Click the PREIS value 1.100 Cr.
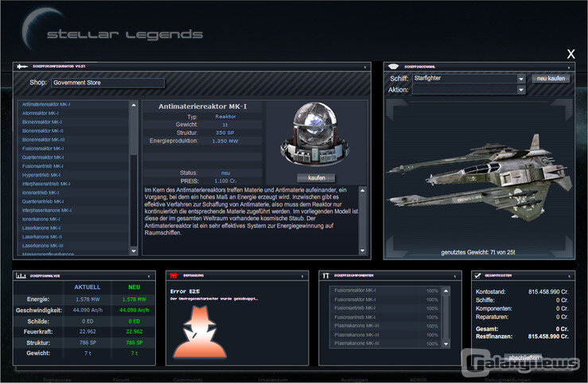The height and width of the screenshot is (383, 588). coord(225,181)
